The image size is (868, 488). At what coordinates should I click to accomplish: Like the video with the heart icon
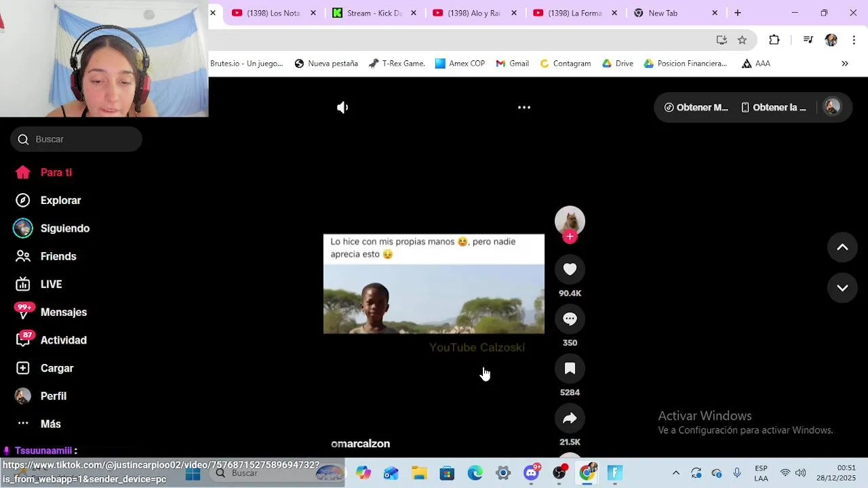[x=570, y=269]
